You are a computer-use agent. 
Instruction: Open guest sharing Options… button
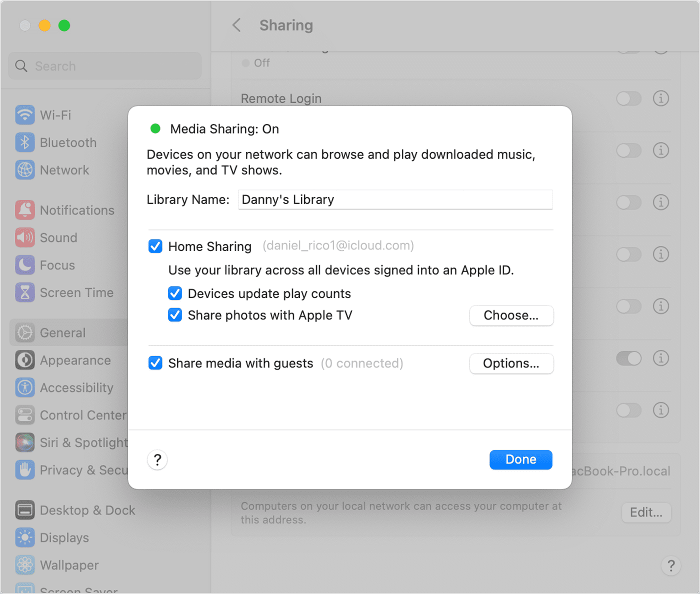click(511, 363)
